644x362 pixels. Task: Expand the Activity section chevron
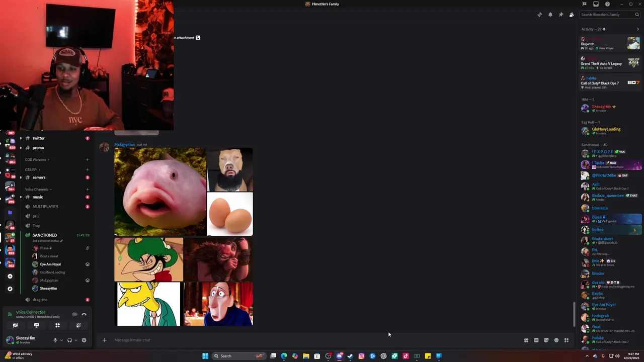tap(638, 29)
